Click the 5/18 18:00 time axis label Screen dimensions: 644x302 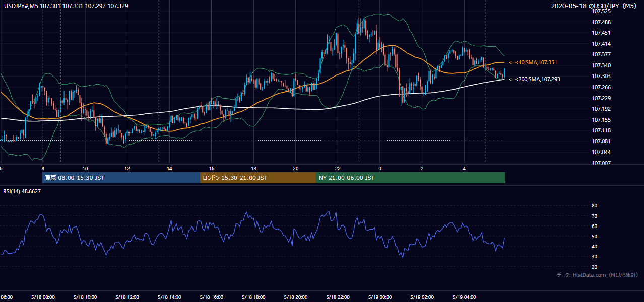253,297
